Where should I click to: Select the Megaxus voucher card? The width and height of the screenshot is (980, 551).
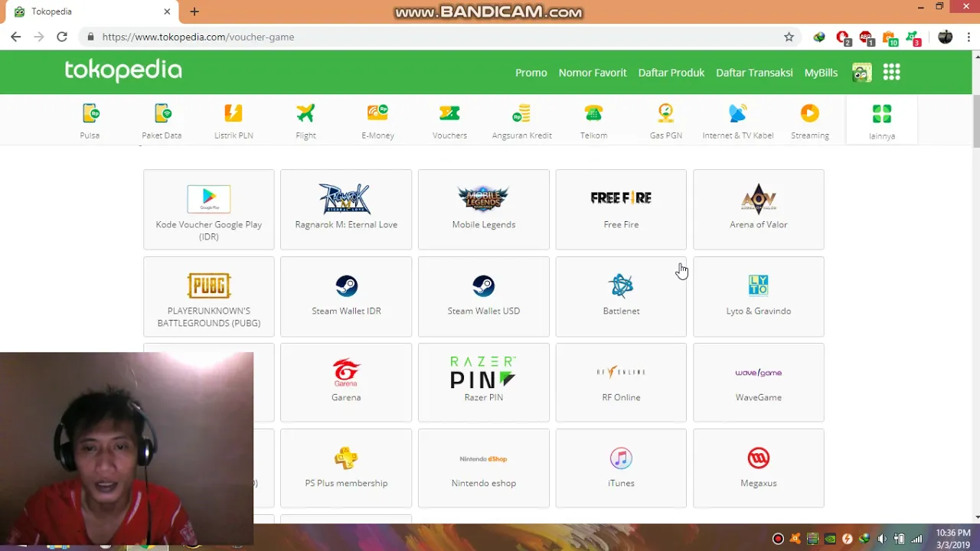point(759,468)
